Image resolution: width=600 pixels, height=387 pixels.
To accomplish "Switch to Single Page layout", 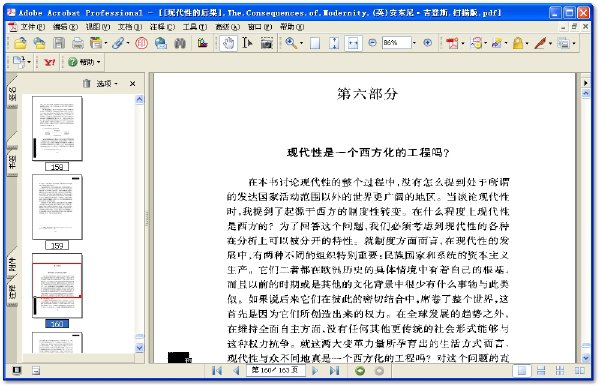I will [522, 371].
